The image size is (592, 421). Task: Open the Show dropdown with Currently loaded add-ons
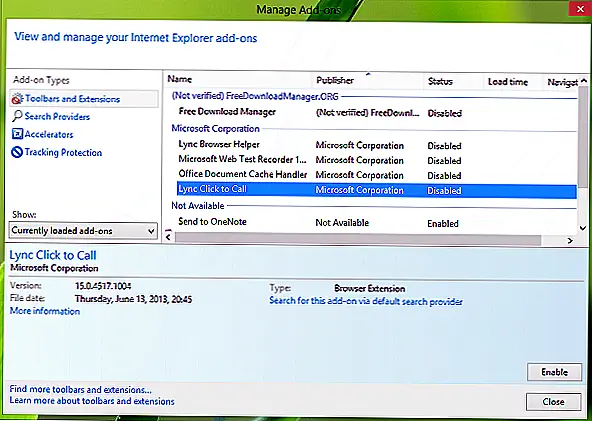(83, 230)
